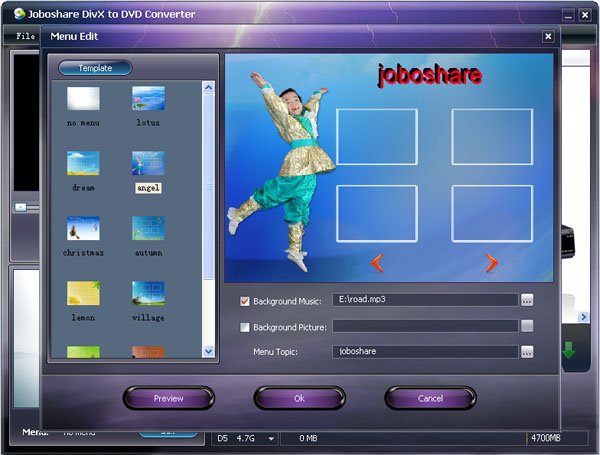Click the main window preview slider handle
This screenshot has height=455, width=600.
[20, 207]
